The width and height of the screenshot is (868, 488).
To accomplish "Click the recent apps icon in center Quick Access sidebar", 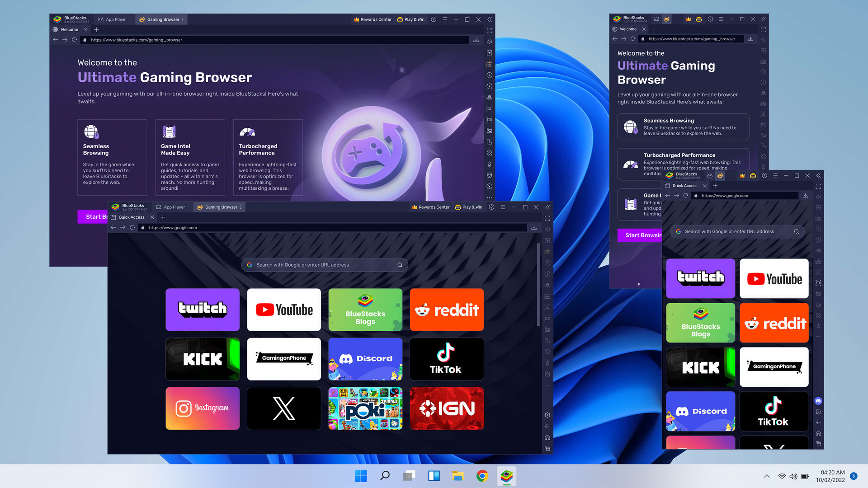I will [547, 449].
